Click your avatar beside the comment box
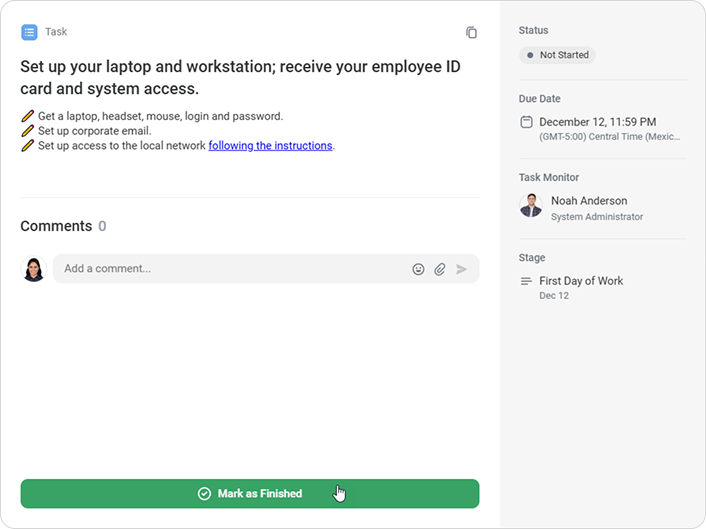This screenshot has width=706, height=529. [34, 269]
